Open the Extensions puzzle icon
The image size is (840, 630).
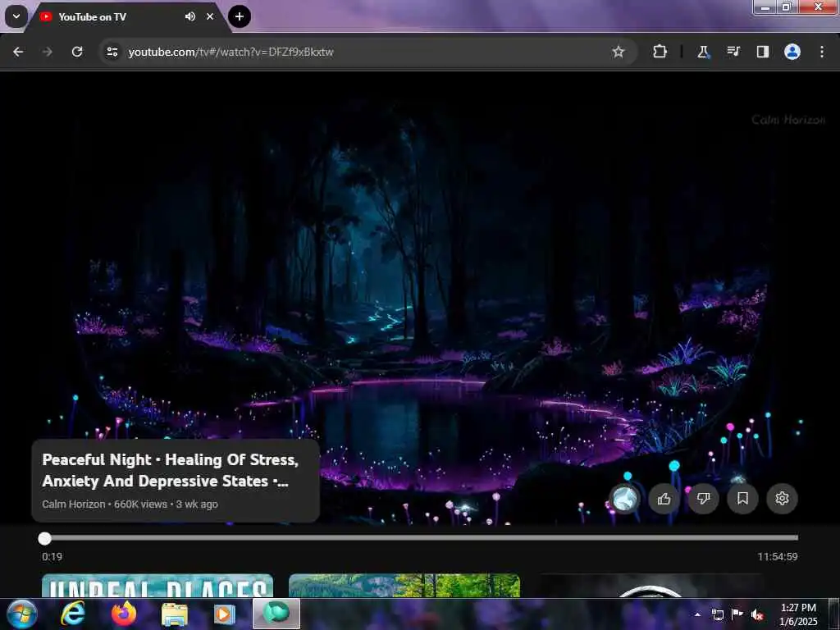(660, 52)
